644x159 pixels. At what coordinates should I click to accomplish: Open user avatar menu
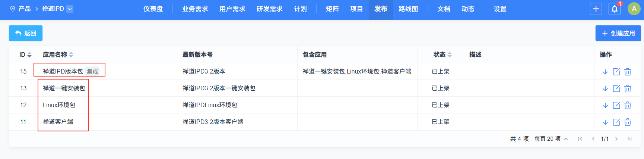[x=634, y=9]
